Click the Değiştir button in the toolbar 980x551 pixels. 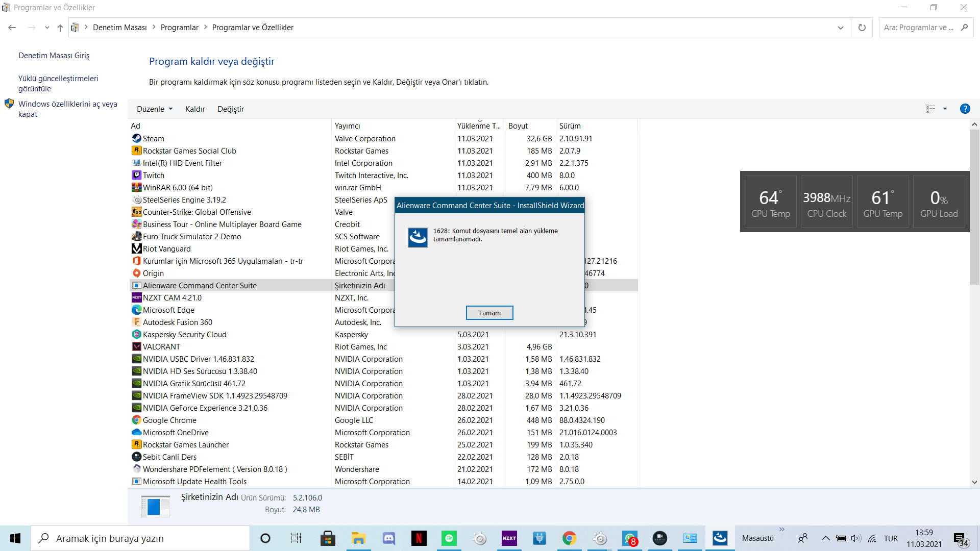tap(231, 109)
